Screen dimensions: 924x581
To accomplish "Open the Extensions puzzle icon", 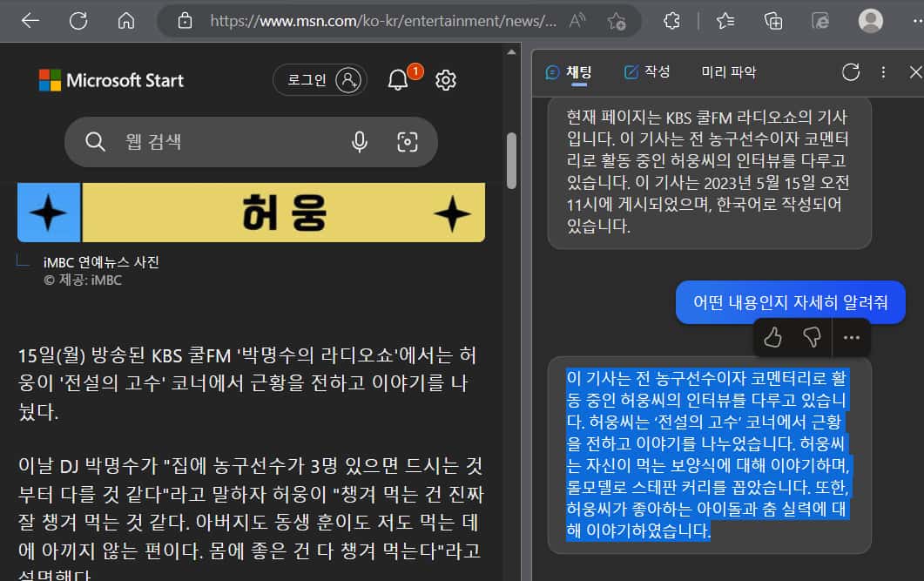I will pos(671,21).
